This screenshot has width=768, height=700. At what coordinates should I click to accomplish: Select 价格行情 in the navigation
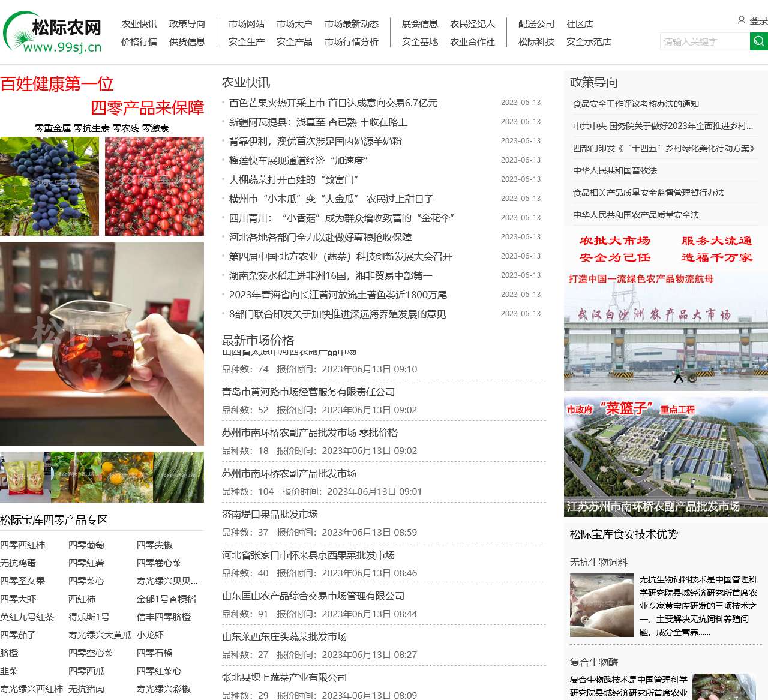point(139,42)
